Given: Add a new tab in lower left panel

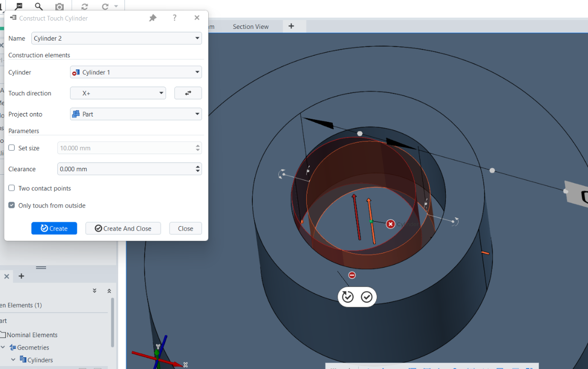Looking at the screenshot, I should click(x=21, y=276).
